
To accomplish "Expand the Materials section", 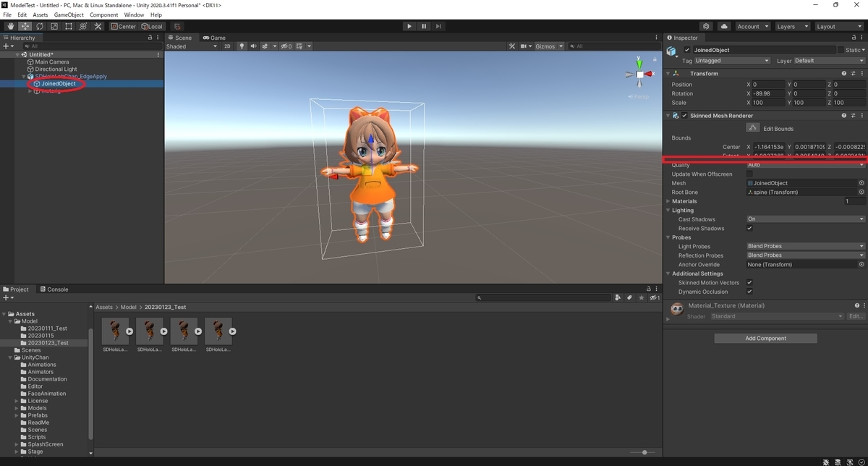I will pos(668,201).
